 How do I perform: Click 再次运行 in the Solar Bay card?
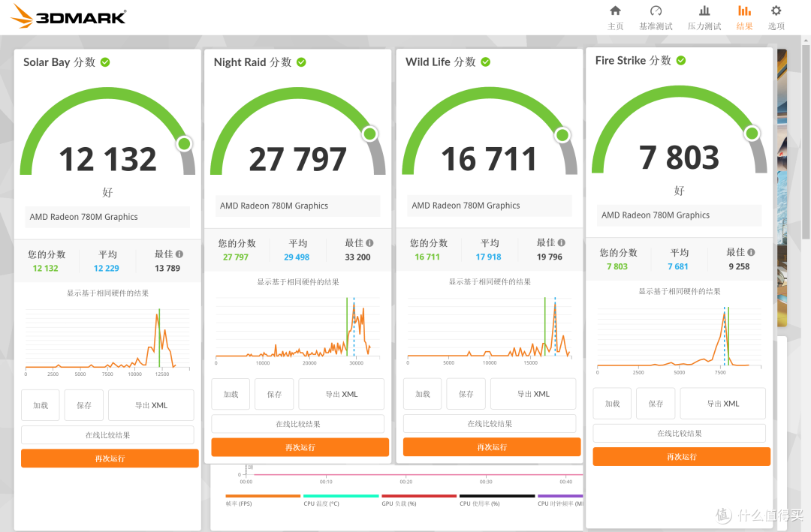pyautogui.click(x=110, y=458)
